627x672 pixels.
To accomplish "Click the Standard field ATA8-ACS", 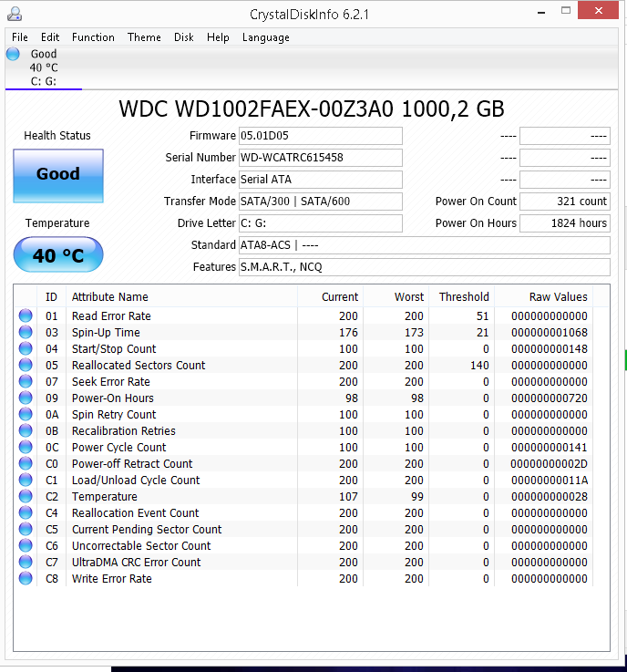I will 425,245.
